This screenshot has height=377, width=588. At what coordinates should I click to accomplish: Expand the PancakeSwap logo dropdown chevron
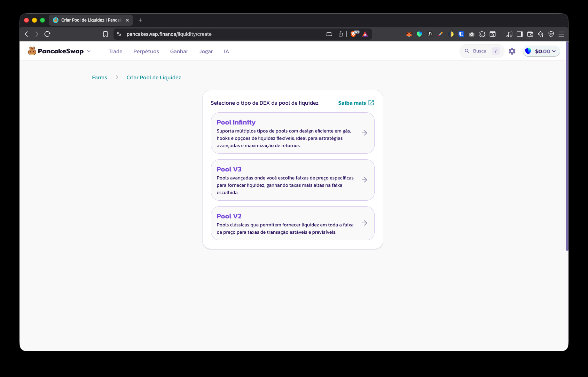point(89,51)
